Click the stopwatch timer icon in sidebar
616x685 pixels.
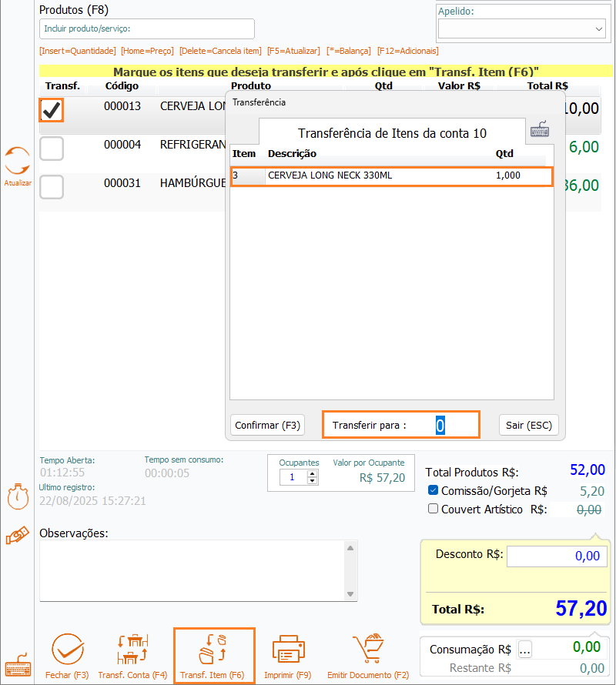(x=17, y=496)
